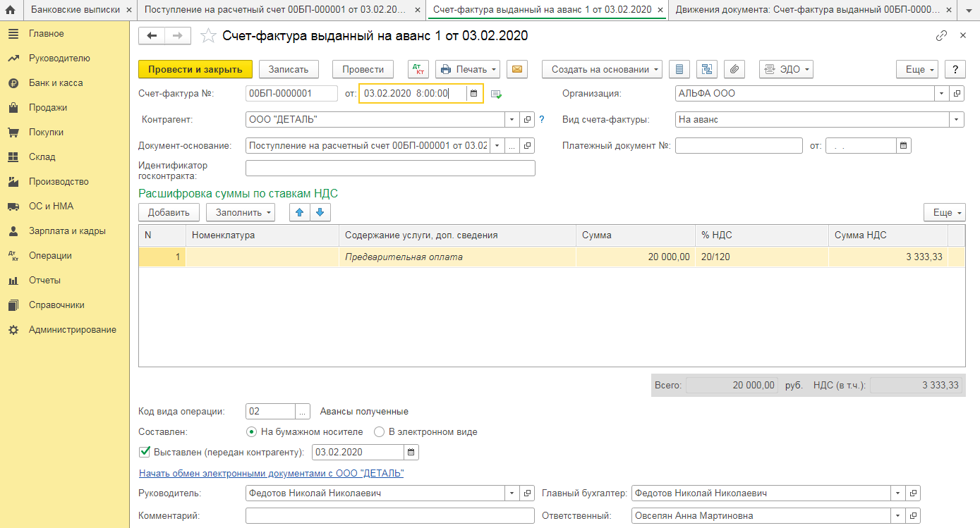This screenshot has height=528, width=980.
Task: Open link to start electronic document exchange
Action: point(272,473)
